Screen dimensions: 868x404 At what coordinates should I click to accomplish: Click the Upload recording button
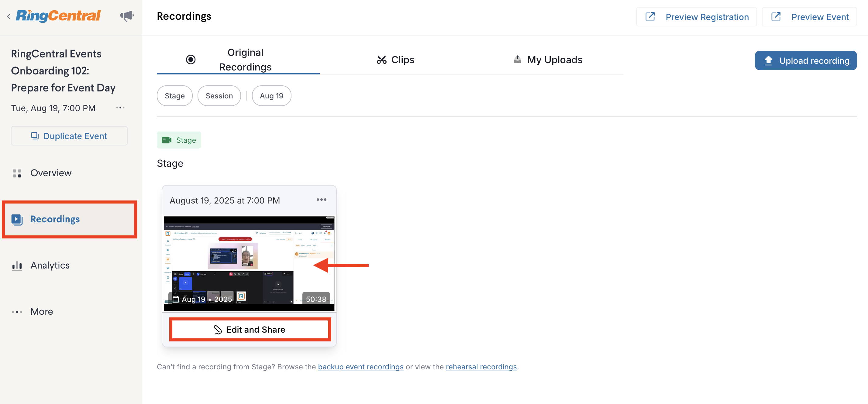pos(805,61)
